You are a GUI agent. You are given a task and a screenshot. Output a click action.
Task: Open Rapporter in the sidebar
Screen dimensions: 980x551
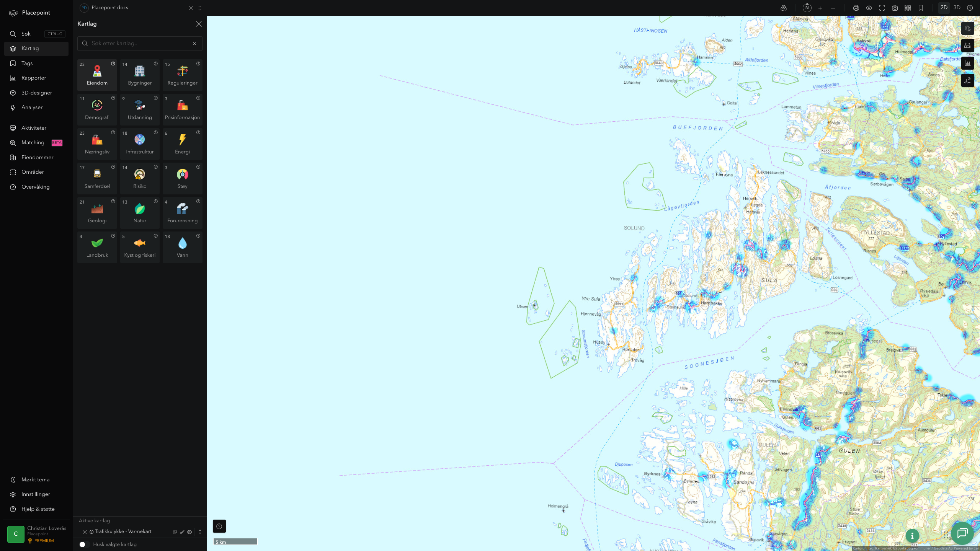36,78
